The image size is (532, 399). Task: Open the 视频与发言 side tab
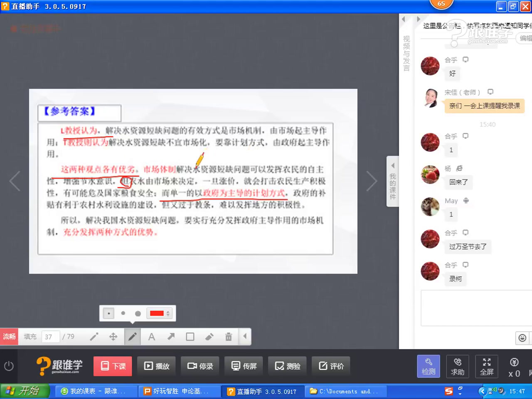(406, 53)
